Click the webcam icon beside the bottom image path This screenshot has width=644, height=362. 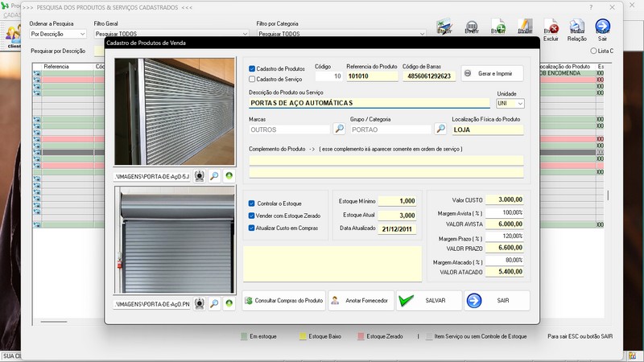(200, 304)
